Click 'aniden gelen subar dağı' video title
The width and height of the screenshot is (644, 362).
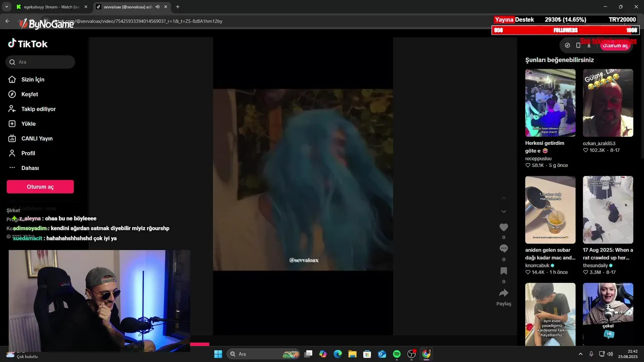coord(550,254)
